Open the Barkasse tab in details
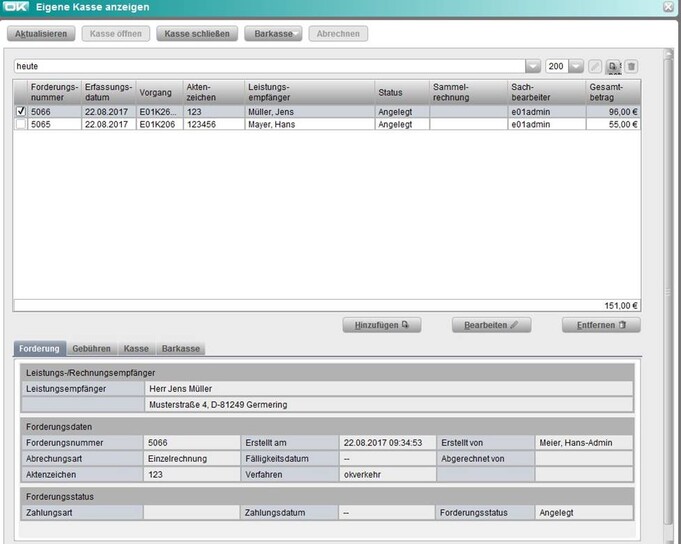 click(181, 349)
